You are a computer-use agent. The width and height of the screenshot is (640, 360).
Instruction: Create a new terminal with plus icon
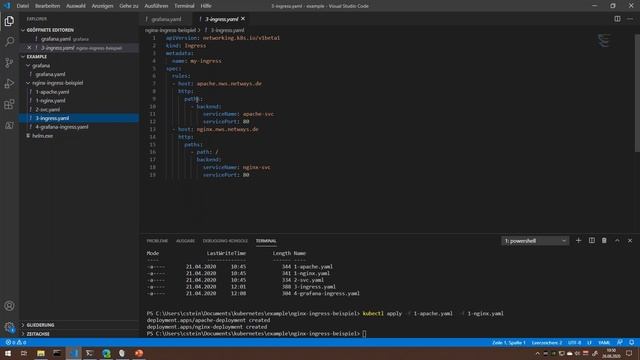point(578,241)
